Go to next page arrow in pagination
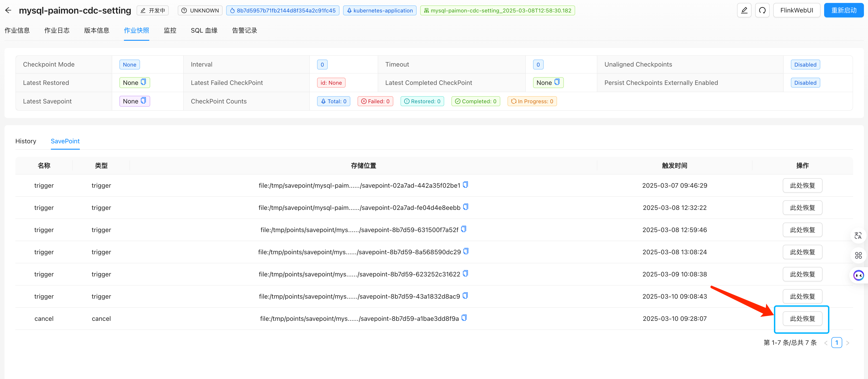Image resolution: width=868 pixels, height=379 pixels. point(847,343)
